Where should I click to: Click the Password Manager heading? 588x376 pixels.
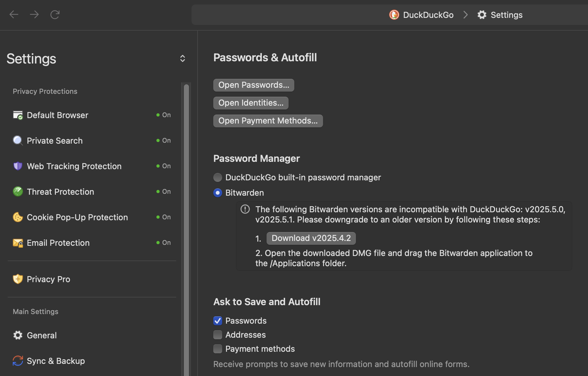click(x=256, y=159)
